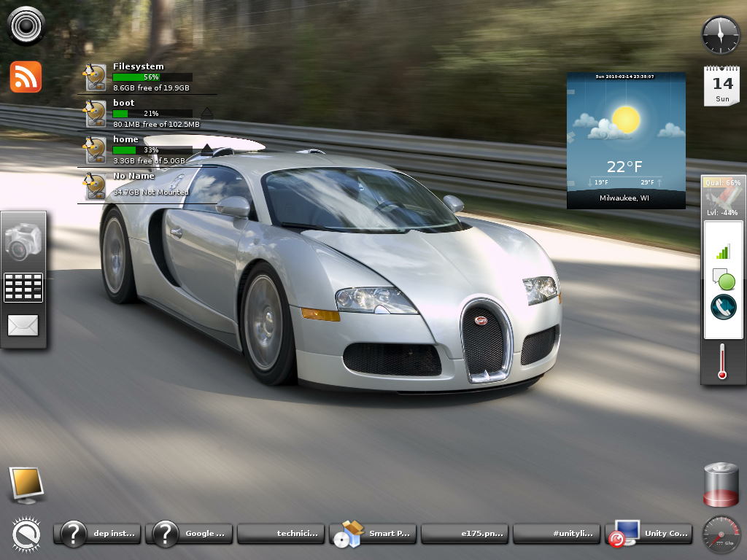Open the calculator launcher icon

point(23,287)
